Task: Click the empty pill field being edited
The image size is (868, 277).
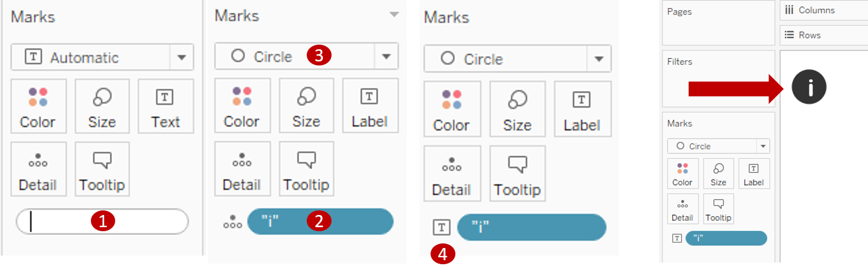Action: tap(102, 221)
